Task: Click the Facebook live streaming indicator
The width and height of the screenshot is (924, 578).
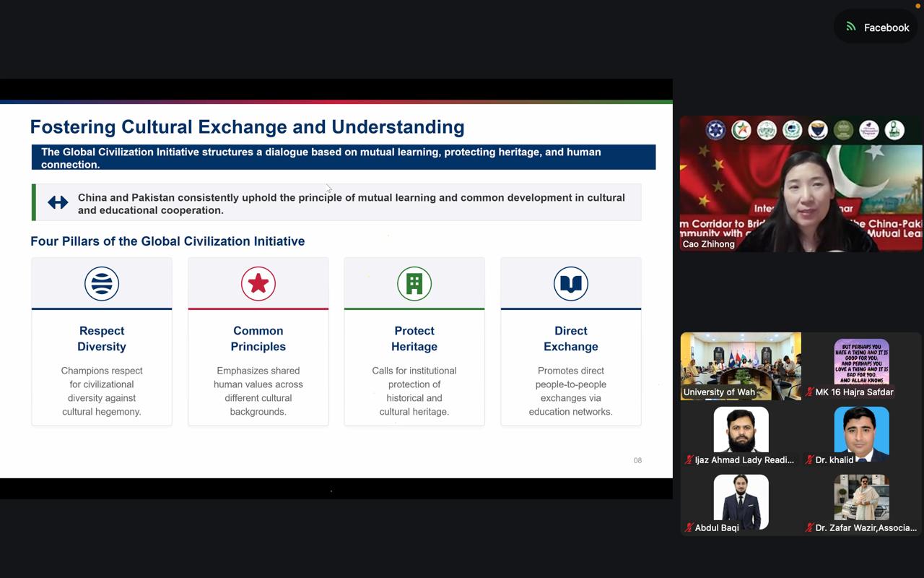Action: click(877, 27)
